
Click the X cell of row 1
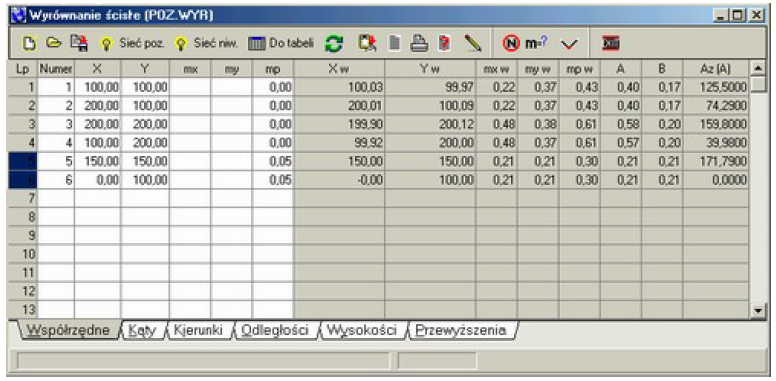[97, 88]
